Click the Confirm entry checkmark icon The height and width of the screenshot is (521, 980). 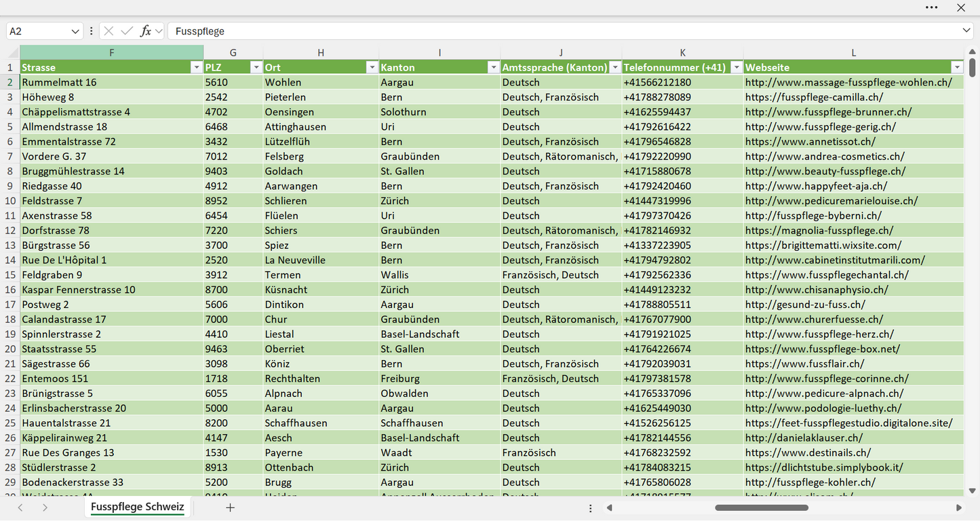tap(127, 31)
